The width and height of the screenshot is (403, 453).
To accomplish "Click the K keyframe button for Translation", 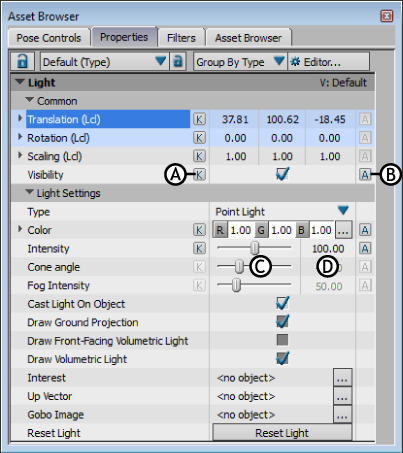I will click(199, 119).
